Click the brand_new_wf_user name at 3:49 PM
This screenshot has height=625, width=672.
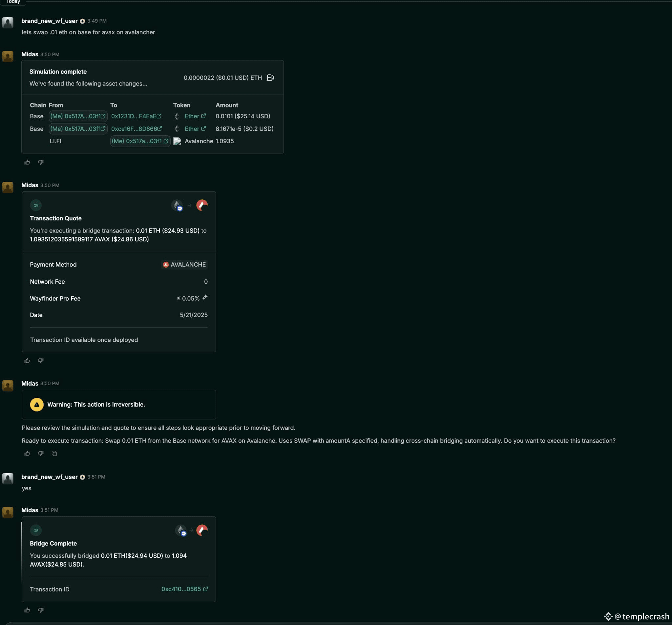point(49,21)
